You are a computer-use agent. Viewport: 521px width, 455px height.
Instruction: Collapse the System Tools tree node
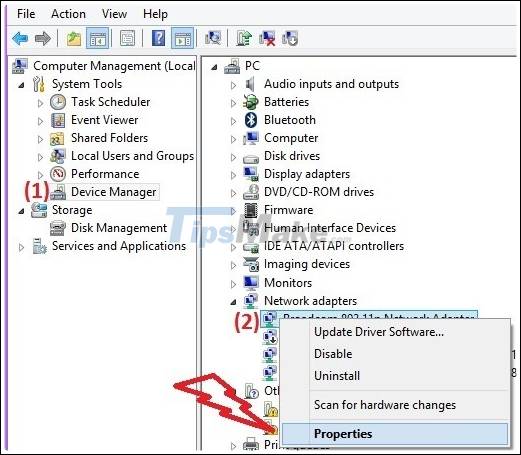[21, 85]
